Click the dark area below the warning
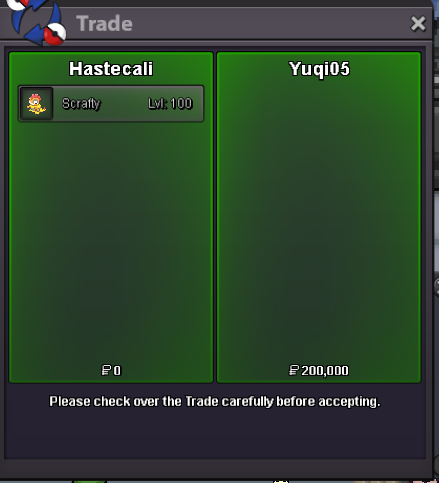 (x=215, y=435)
